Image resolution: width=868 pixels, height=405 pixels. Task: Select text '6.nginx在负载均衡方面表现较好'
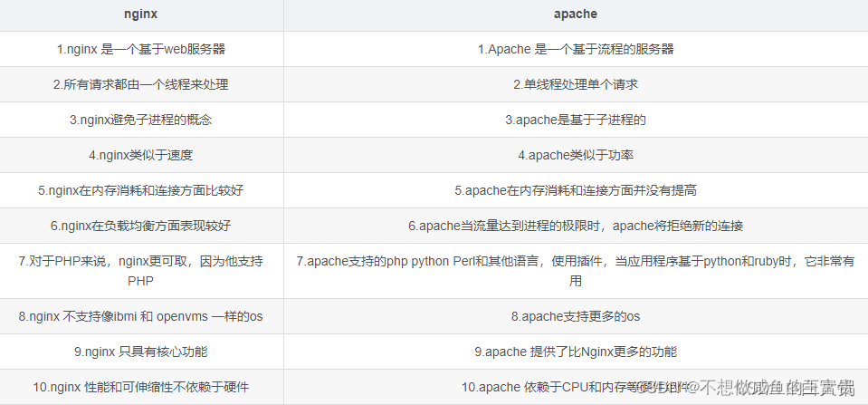click(x=141, y=226)
